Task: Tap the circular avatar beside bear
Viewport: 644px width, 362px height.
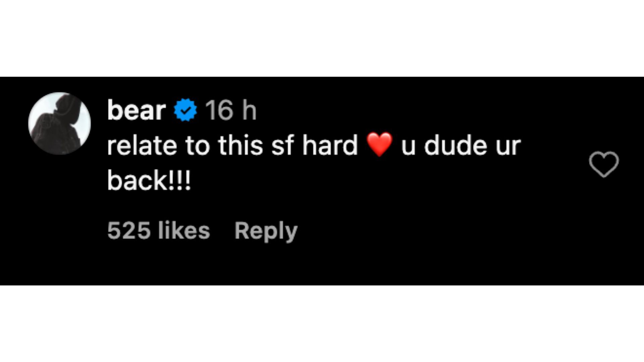Action: [x=60, y=123]
